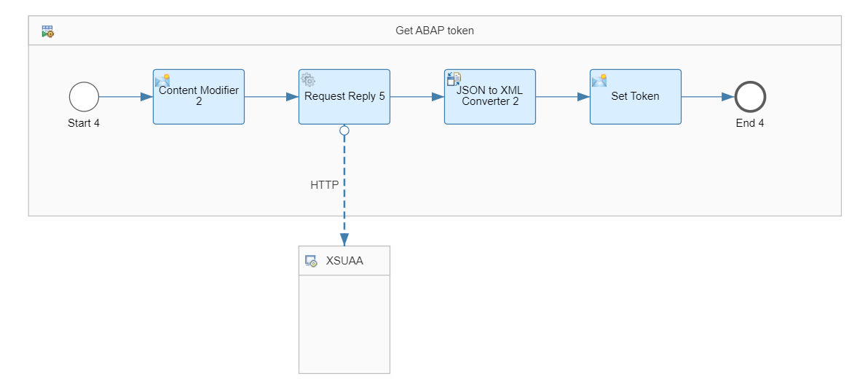Click the HTTP adapter label

pos(324,185)
